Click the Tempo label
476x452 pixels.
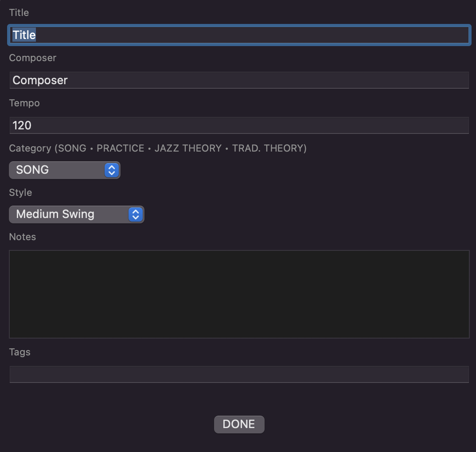tap(24, 103)
